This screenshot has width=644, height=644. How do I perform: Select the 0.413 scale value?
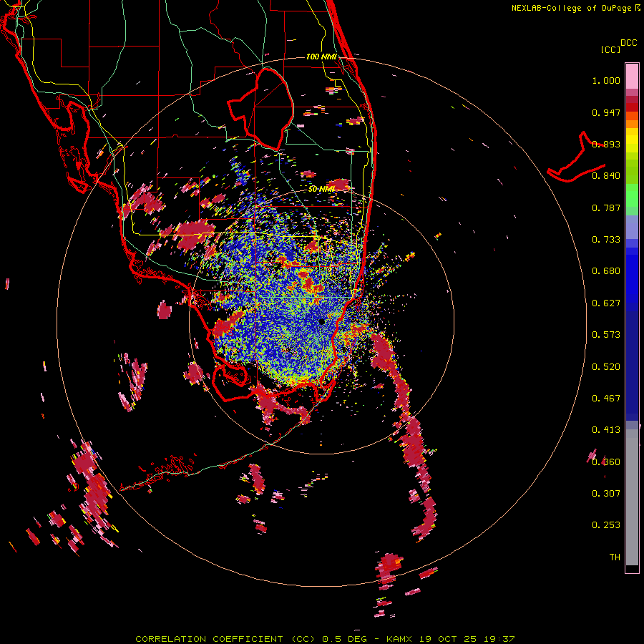tap(606, 430)
